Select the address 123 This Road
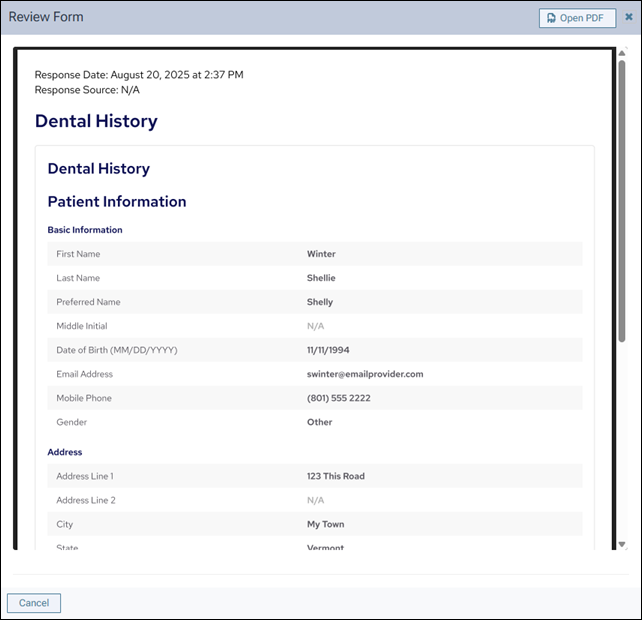 (x=336, y=476)
